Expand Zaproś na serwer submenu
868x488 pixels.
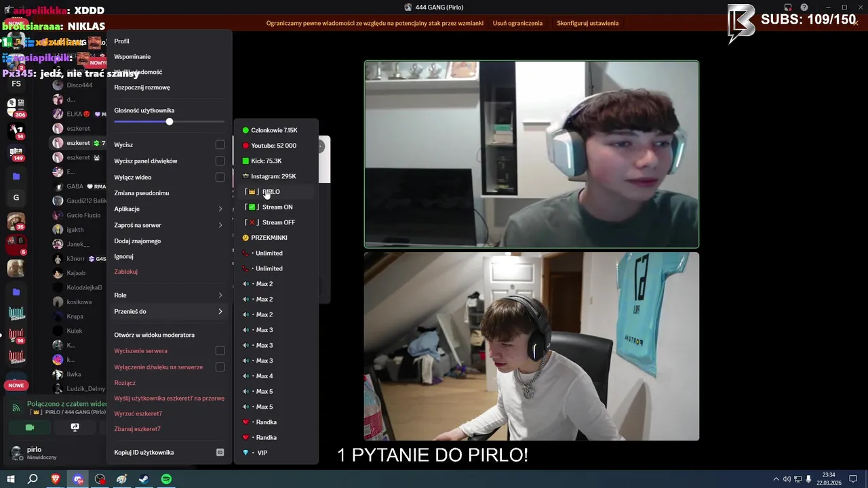pyautogui.click(x=169, y=225)
